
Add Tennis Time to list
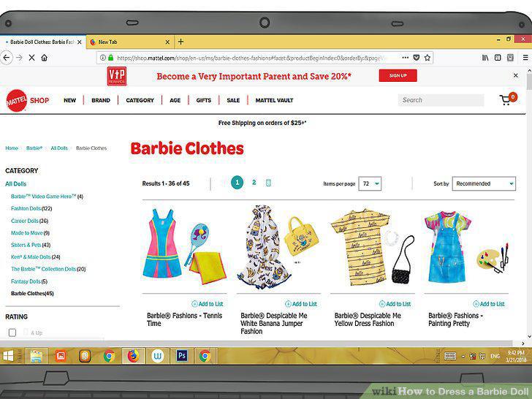coord(208,304)
